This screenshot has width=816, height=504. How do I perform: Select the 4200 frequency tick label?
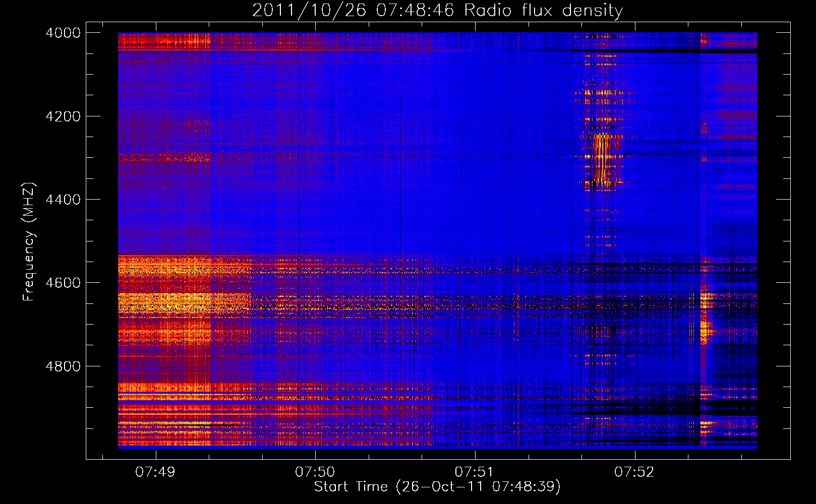tap(63, 116)
